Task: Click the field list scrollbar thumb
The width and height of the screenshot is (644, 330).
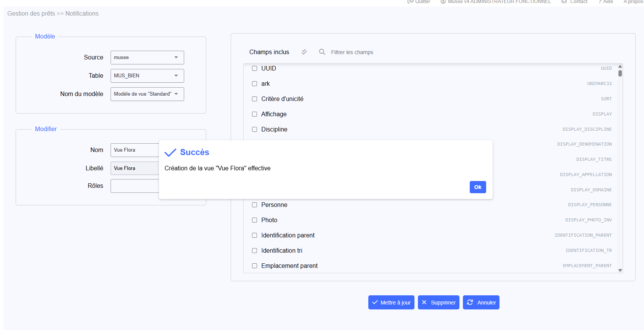Action: (620, 73)
